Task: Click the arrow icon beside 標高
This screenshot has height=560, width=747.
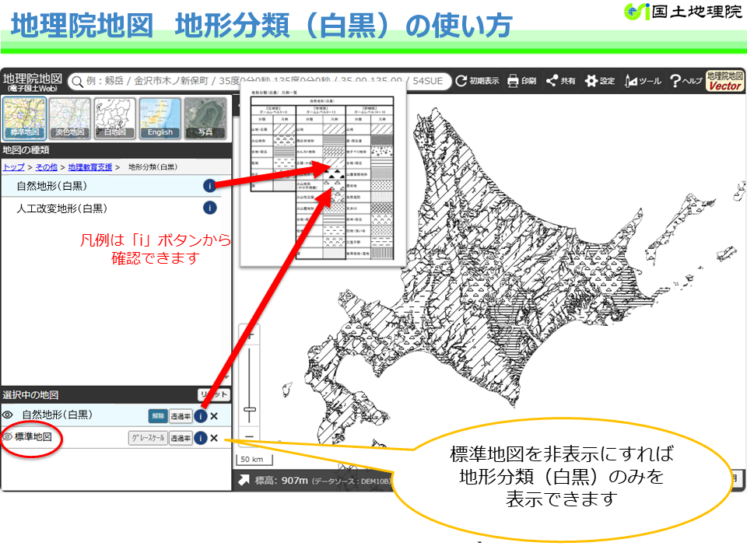Action: pos(244,480)
